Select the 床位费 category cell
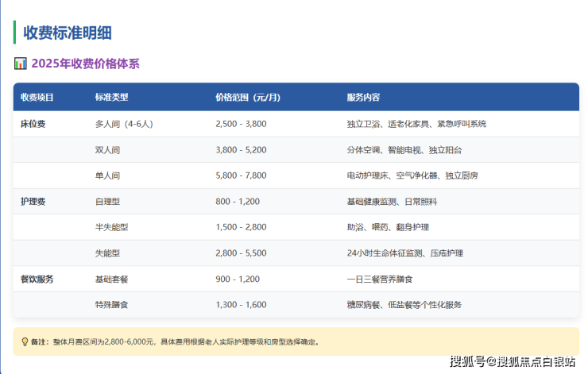 (33, 124)
